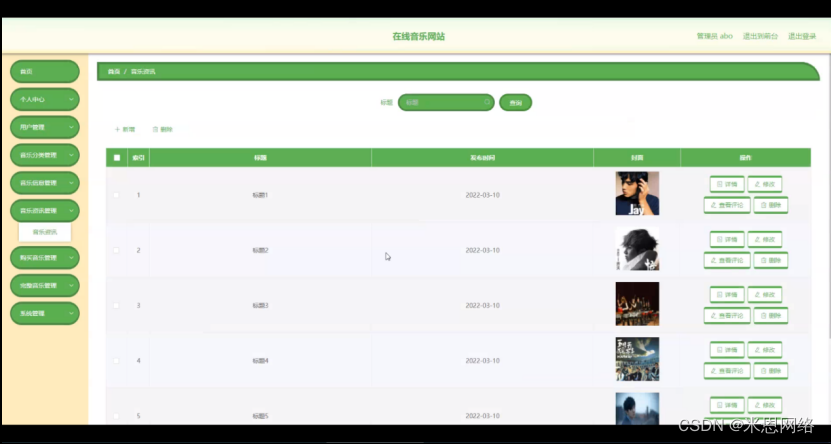The width and height of the screenshot is (831, 444).
Task: Open 详情 for row 标题4
Action: pos(727,350)
